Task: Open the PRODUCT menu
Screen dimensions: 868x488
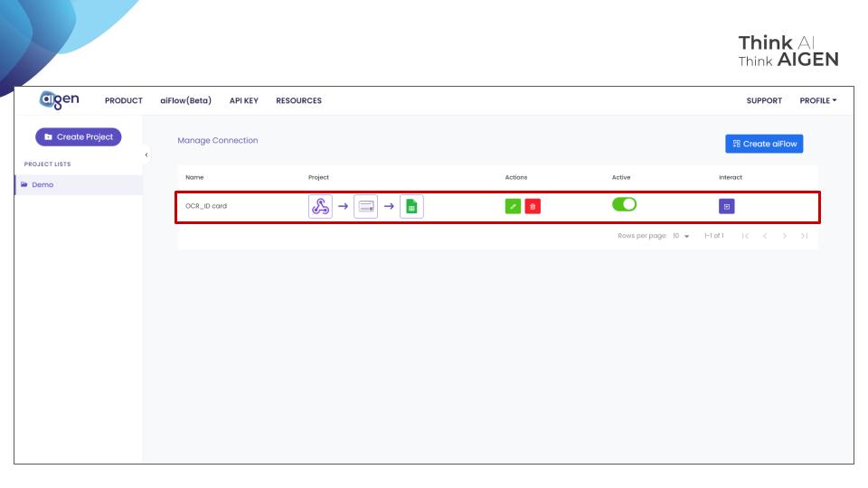Action: pos(124,100)
